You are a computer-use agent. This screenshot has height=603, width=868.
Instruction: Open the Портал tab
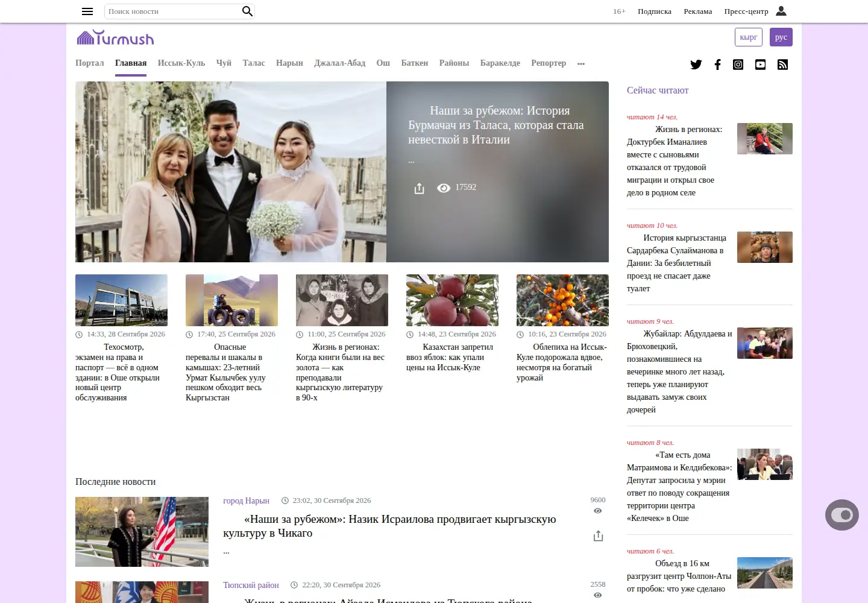coord(90,63)
